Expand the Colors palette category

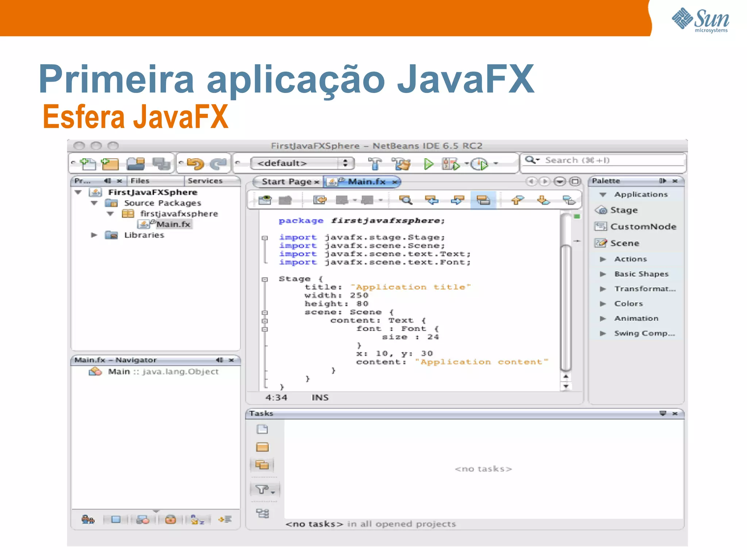[603, 304]
